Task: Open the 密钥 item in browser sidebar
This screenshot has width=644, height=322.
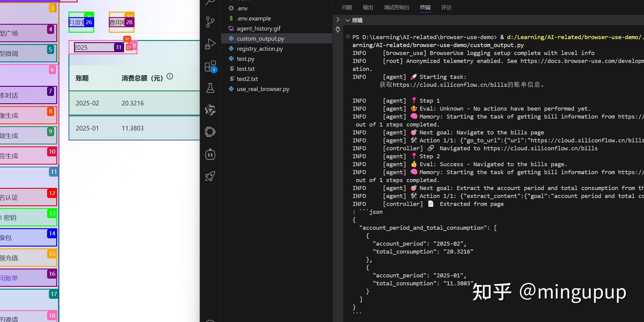Action: (28, 217)
